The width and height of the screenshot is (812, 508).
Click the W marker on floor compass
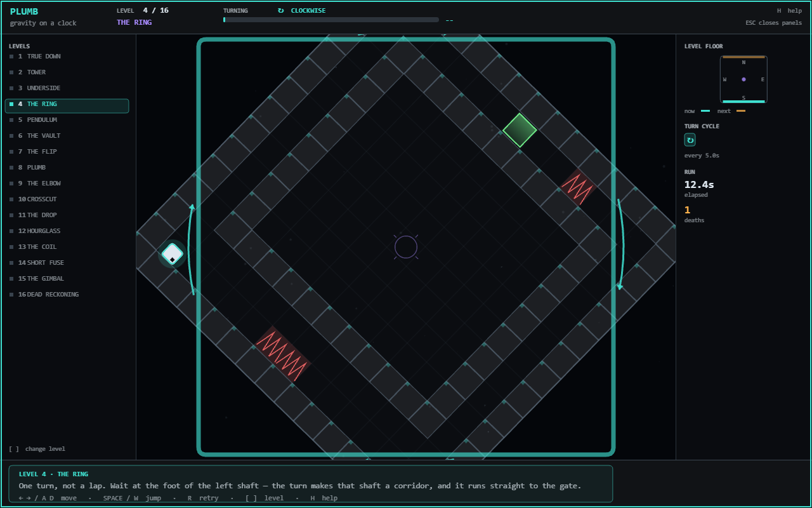(724, 79)
